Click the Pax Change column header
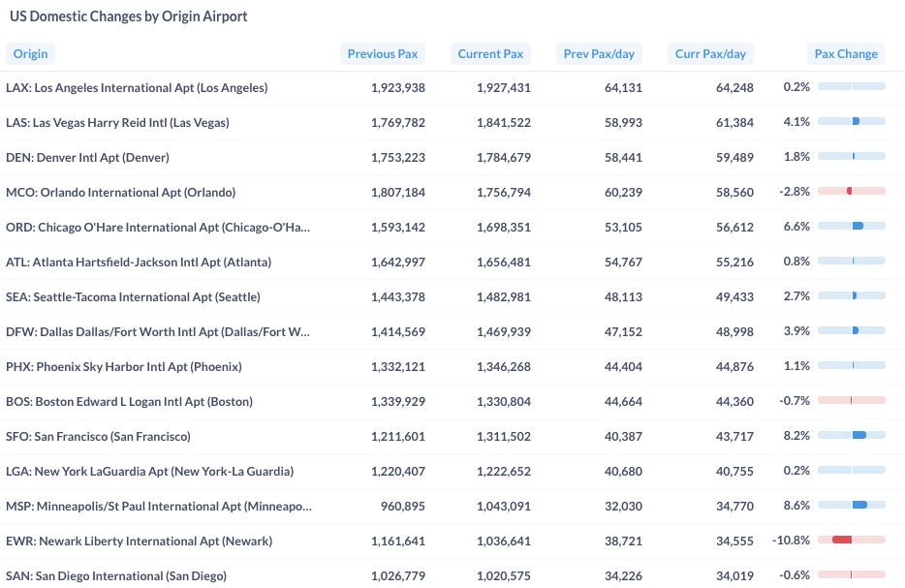Screen dimensions: 905x588 pos(846,53)
